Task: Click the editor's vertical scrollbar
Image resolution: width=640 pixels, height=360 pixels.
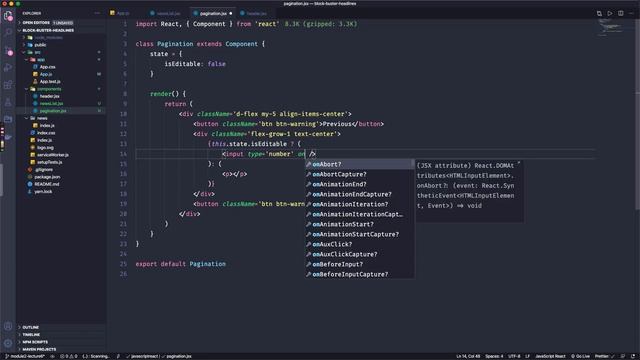Action: [637, 114]
